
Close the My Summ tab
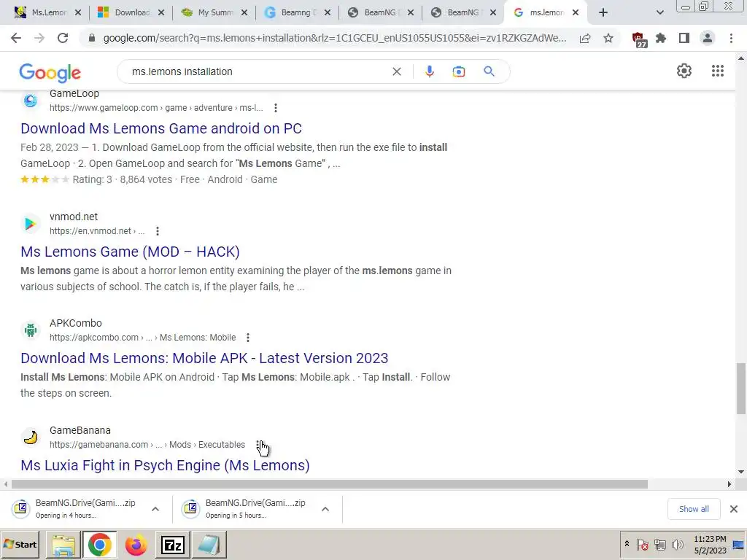pos(244,12)
